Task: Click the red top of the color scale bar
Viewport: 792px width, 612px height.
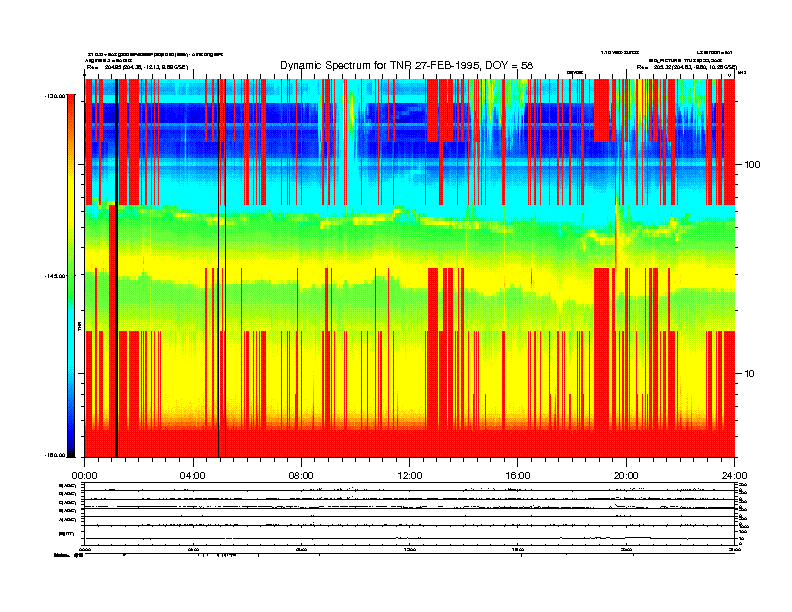Action: [x=70, y=110]
